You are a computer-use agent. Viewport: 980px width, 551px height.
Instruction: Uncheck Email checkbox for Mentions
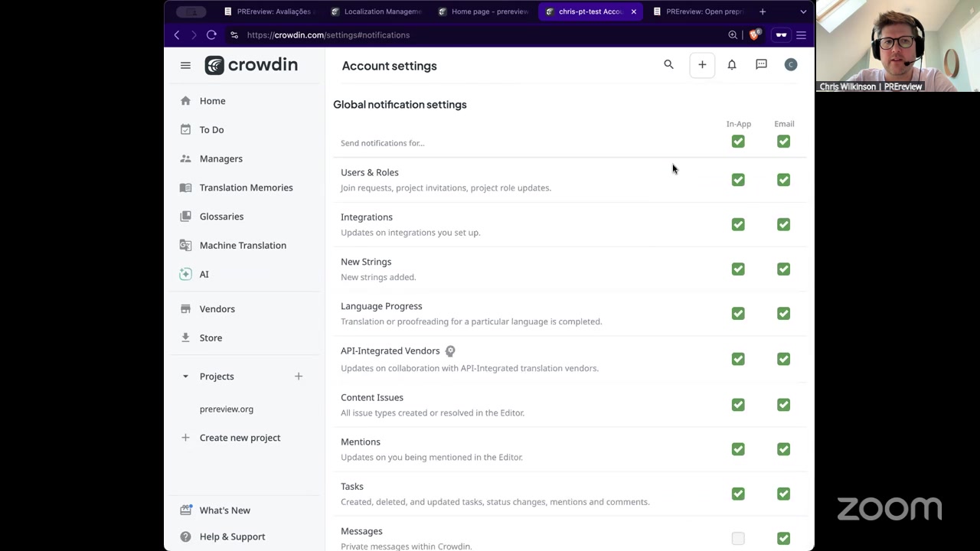(x=783, y=449)
